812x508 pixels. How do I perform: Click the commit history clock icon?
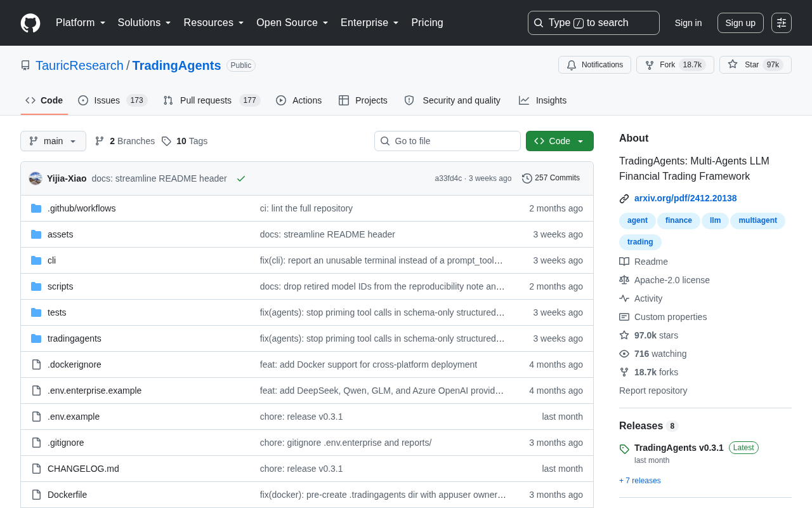(x=527, y=178)
